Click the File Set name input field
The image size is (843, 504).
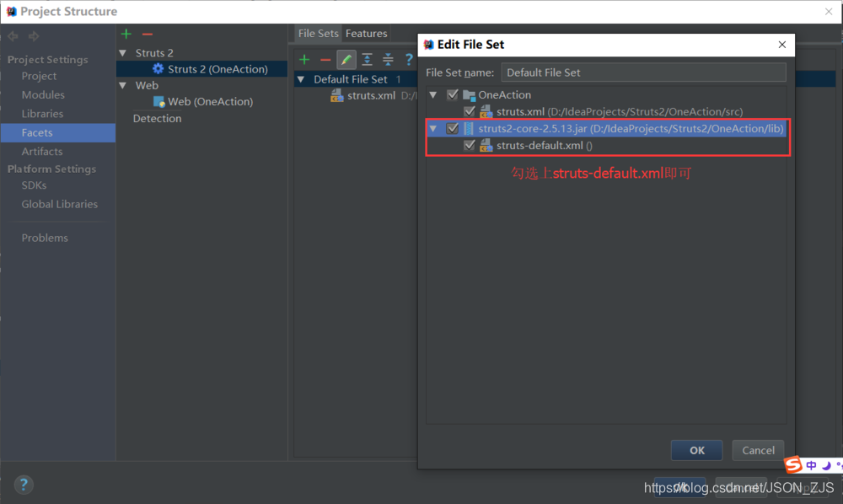click(x=643, y=72)
